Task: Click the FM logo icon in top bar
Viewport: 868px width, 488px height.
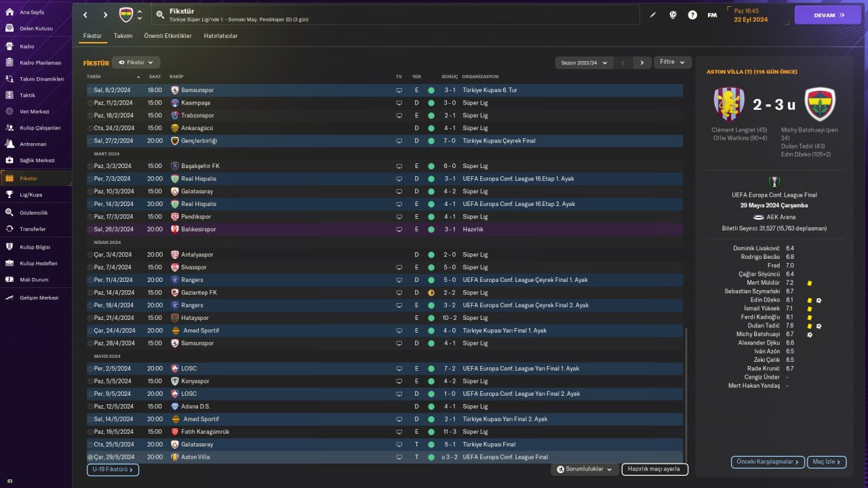Action: [x=712, y=15]
